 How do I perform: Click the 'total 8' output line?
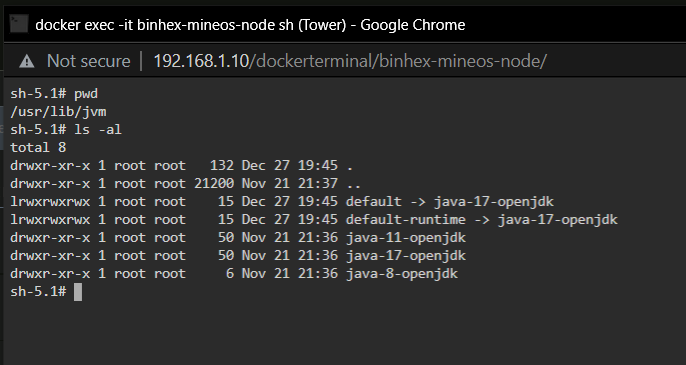click(x=38, y=147)
